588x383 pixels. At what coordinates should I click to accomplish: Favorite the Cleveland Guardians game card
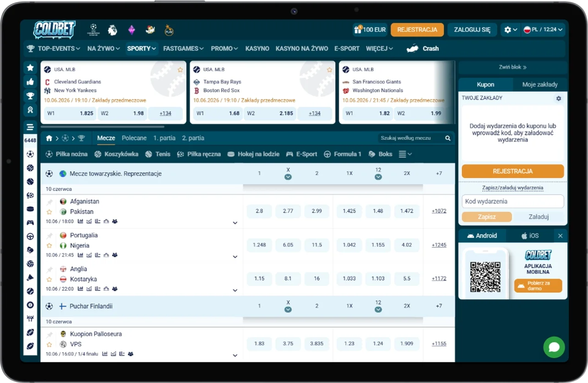point(180,70)
